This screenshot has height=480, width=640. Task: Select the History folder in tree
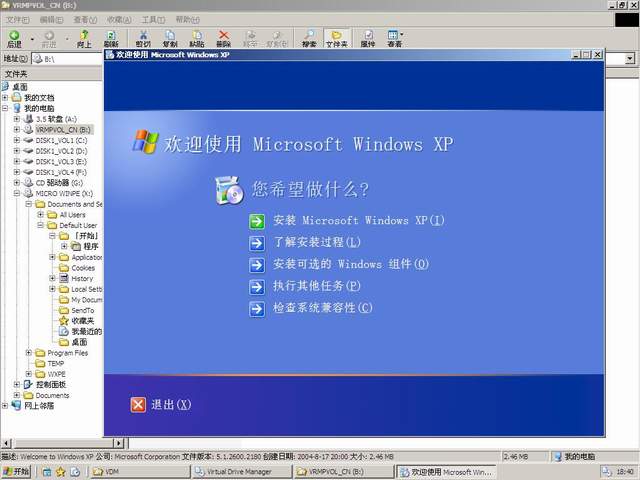[82, 279]
